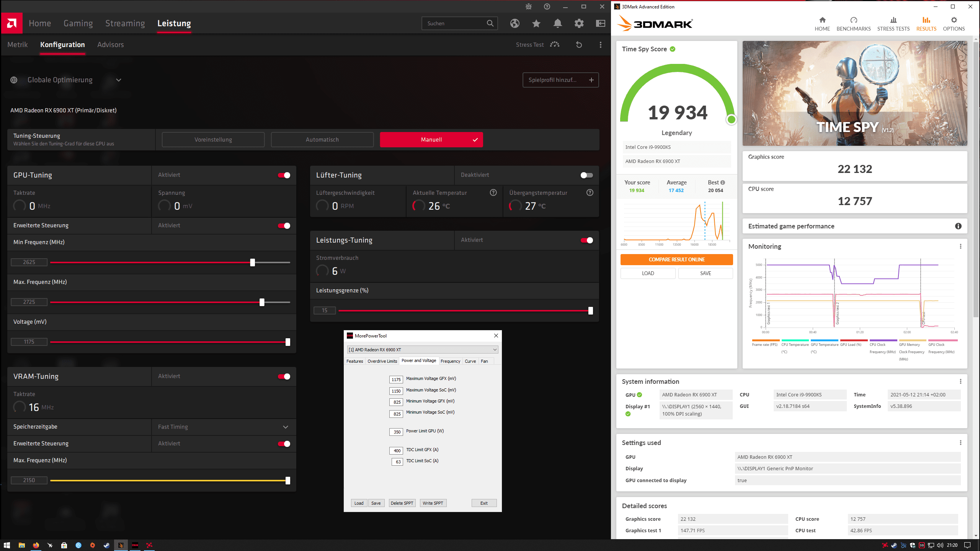Viewport: 980px width, 551px height.
Task: Reset tuning with the circular arrow icon
Action: (x=579, y=45)
